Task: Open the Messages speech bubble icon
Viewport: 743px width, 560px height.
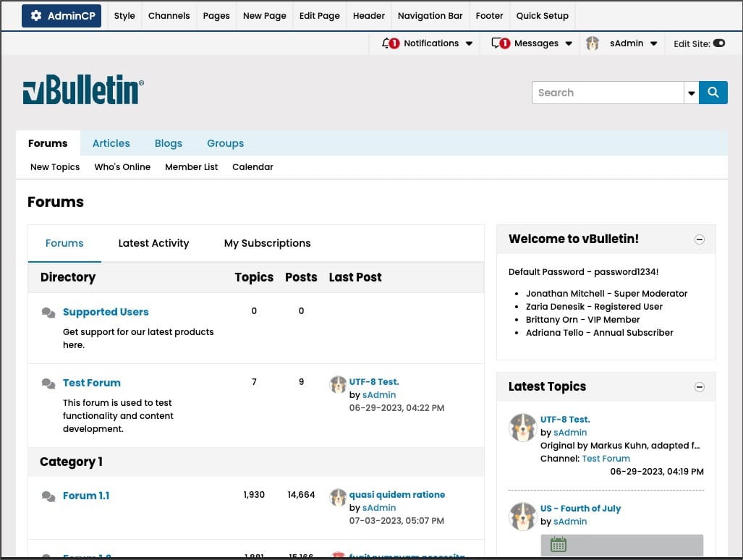Action: (x=498, y=43)
